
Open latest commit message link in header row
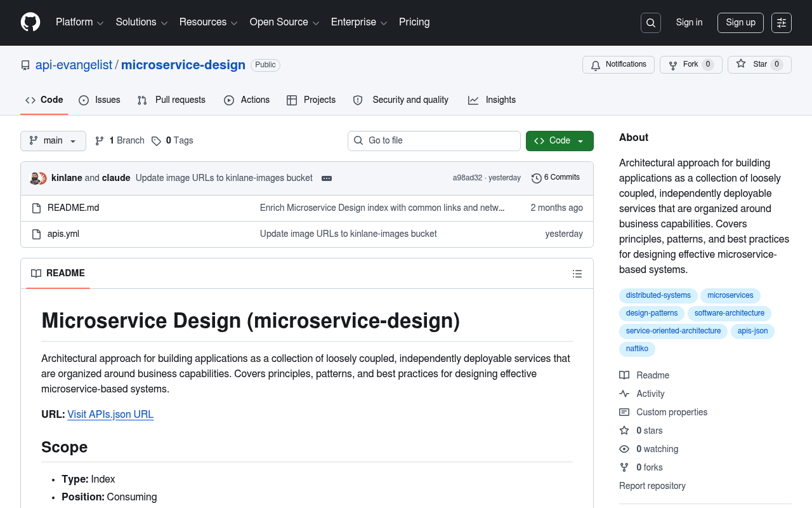(x=224, y=178)
